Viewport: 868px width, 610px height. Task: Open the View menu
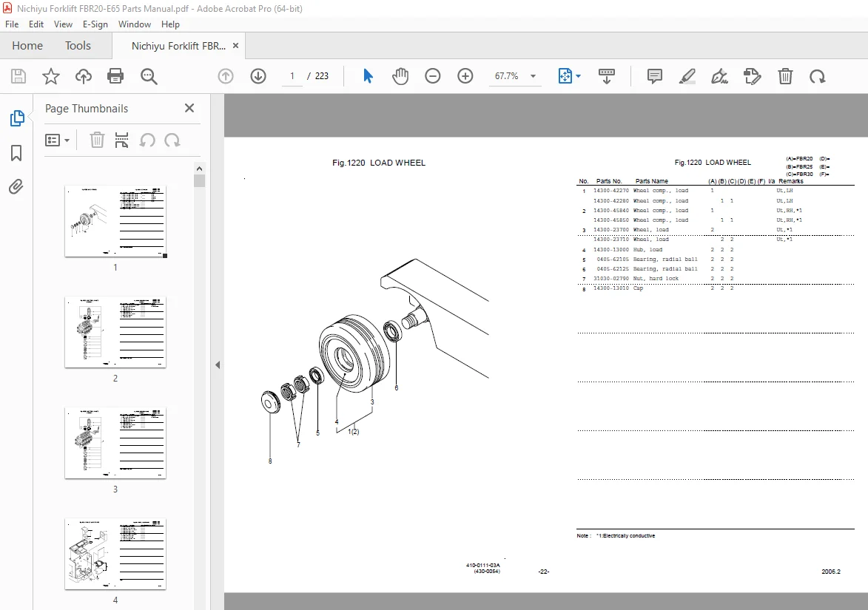click(63, 24)
